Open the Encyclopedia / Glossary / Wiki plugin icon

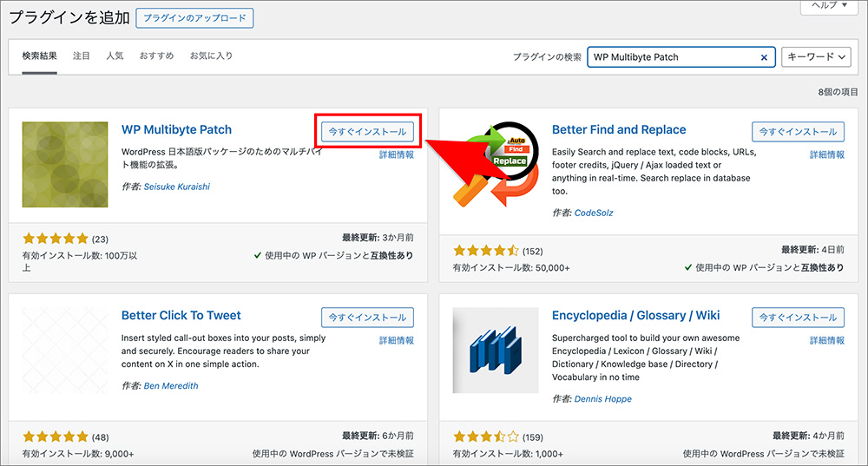496,351
